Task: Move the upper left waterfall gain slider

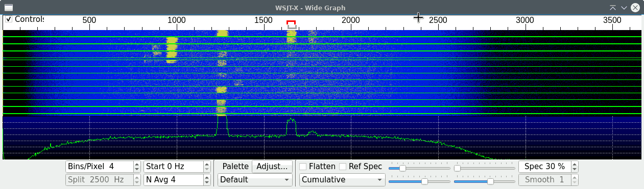Action: pyautogui.click(x=402, y=168)
